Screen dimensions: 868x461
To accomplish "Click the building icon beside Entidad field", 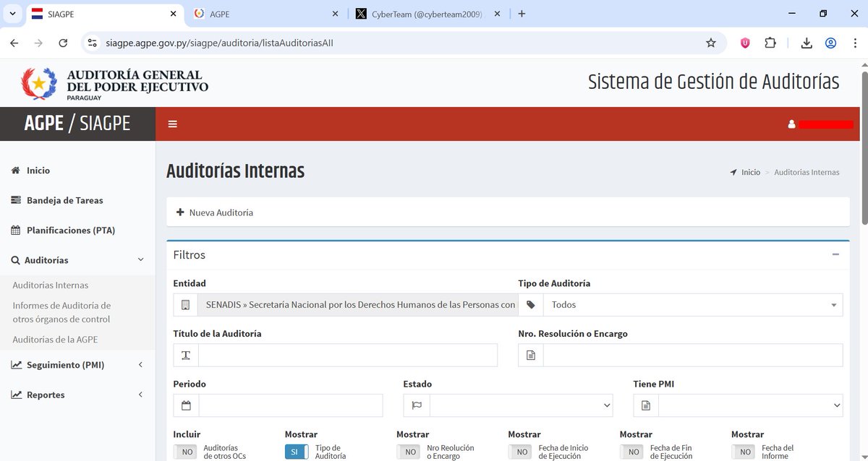I will (185, 304).
